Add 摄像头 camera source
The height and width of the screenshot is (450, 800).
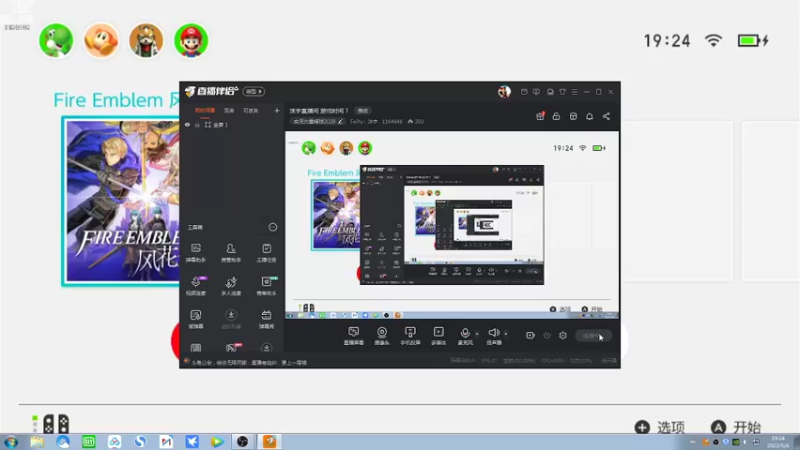[382, 336]
